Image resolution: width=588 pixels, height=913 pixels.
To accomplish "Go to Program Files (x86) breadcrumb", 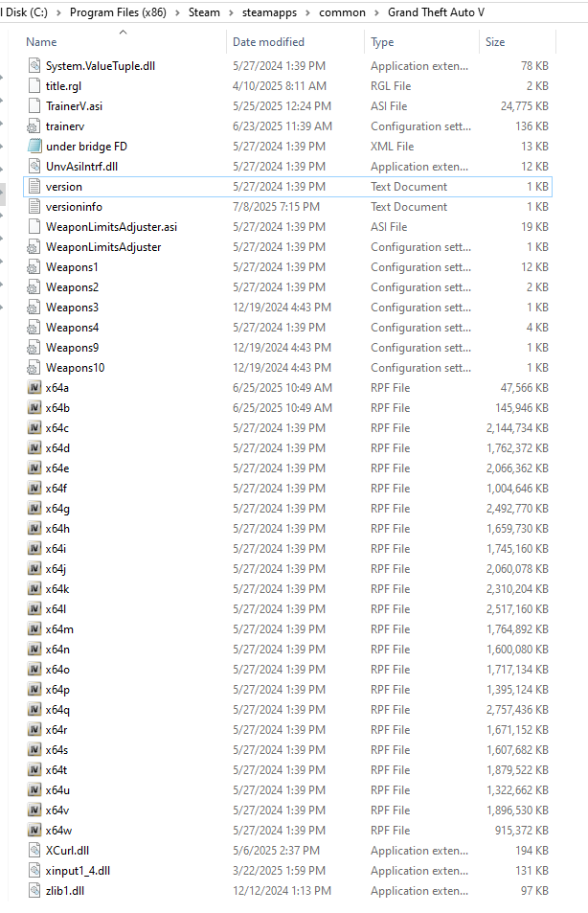I will (118, 12).
